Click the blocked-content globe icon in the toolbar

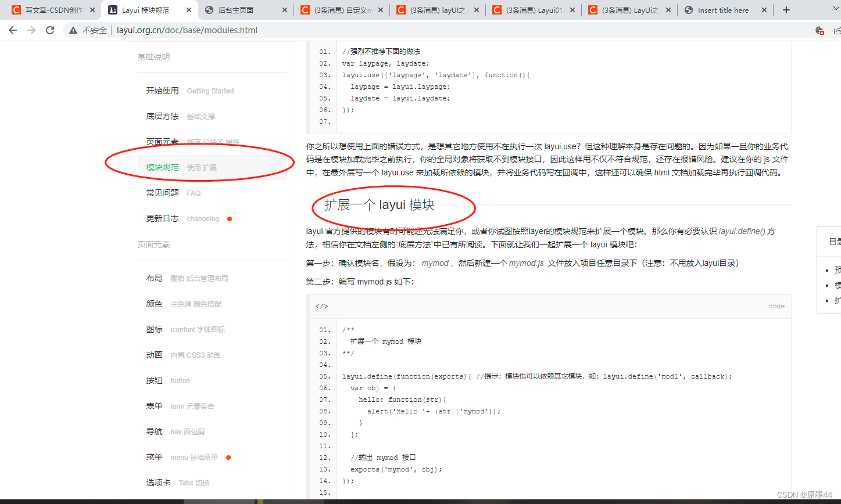click(x=819, y=30)
